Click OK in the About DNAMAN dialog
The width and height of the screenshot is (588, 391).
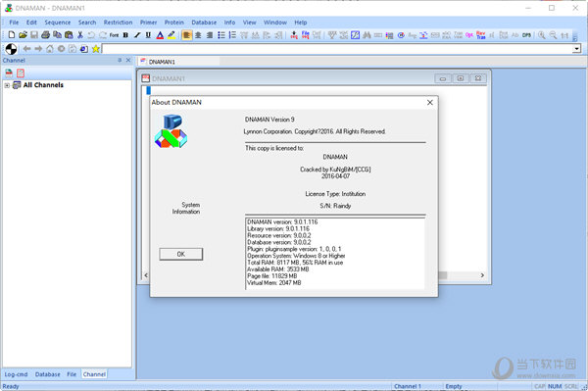[180, 254]
